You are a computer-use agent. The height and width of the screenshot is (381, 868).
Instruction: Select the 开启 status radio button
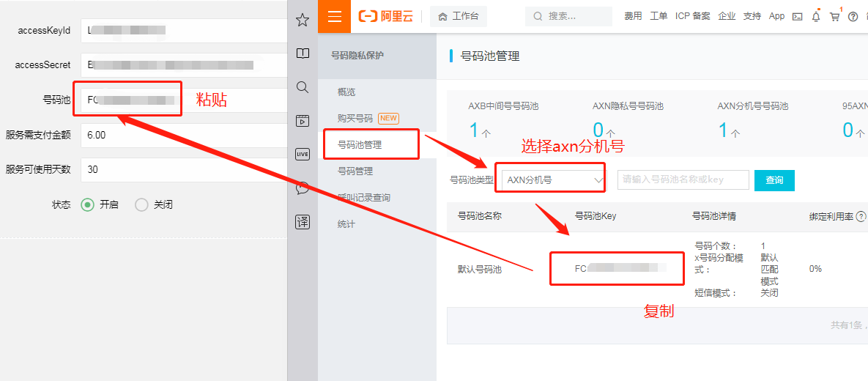87,205
